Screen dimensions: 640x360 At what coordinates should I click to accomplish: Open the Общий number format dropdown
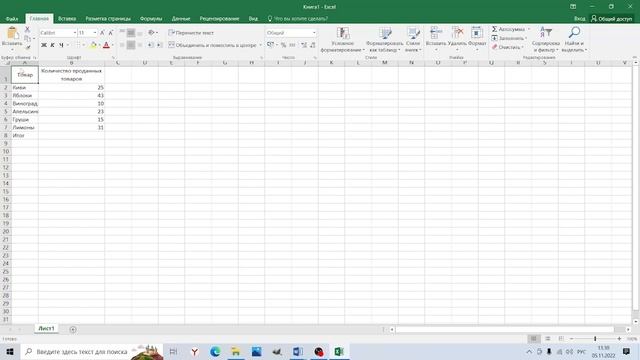[314, 33]
